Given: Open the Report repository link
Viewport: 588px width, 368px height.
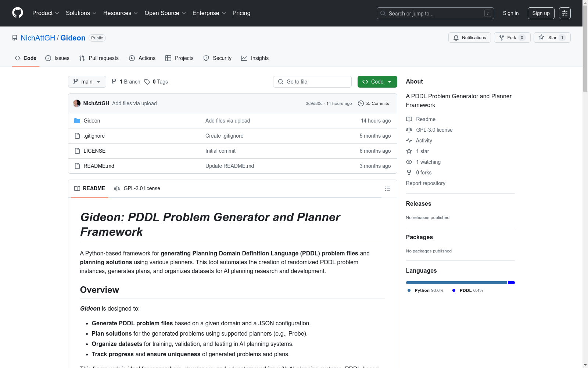Looking at the screenshot, I should (x=426, y=183).
